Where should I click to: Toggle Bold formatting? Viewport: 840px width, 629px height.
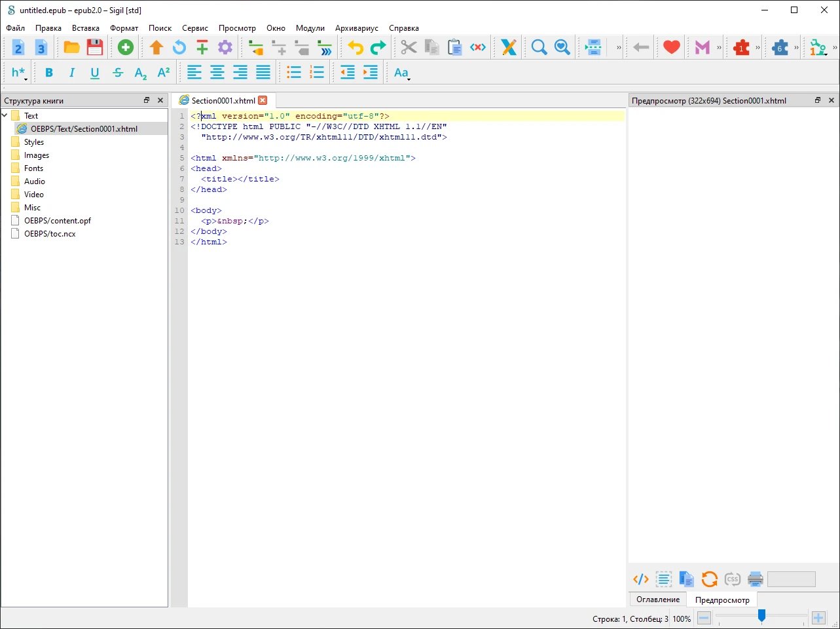[x=49, y=73]
